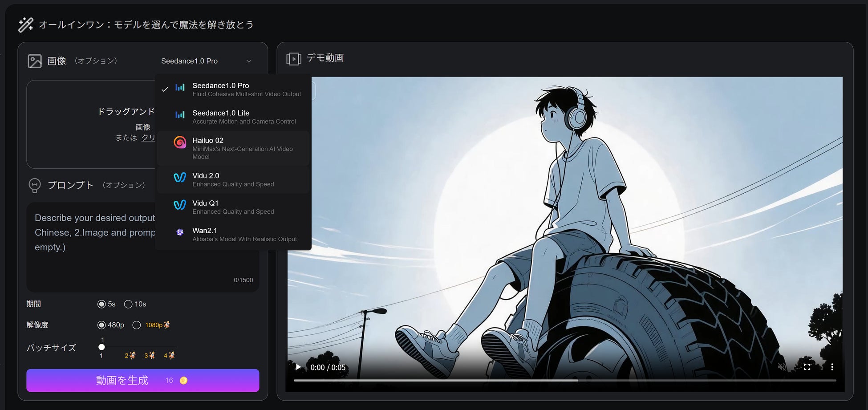The height and width of the screenshot is (410, 868).
Task: Focus the prompt description text area
Action: tap(142, 247)
